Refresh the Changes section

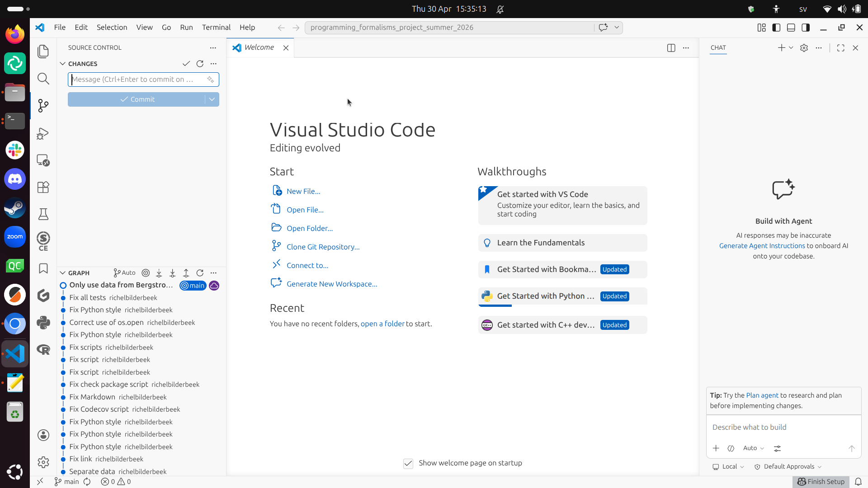click(x=200, y=64)
